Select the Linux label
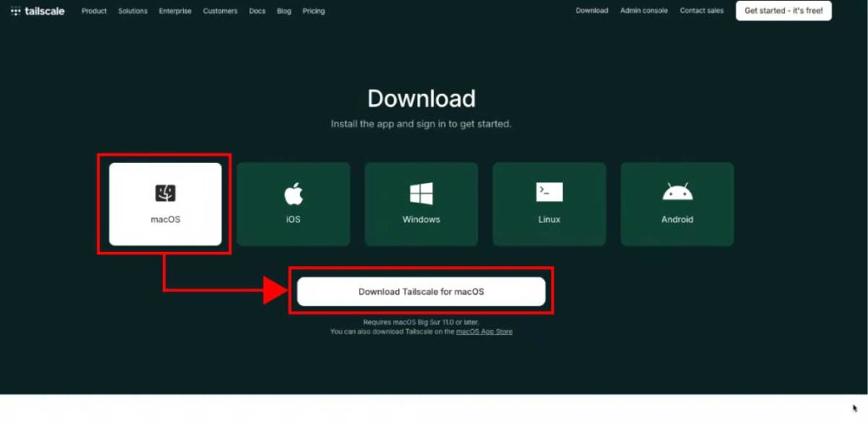 pos(549,220)
